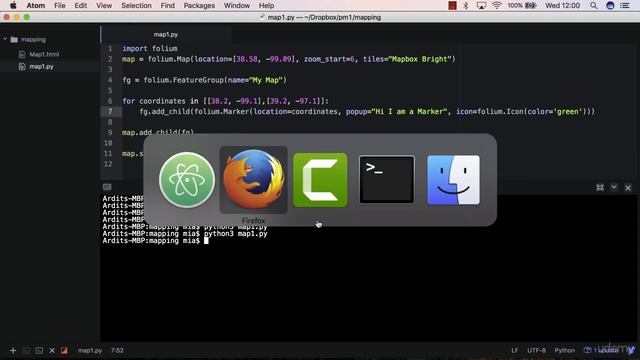Add a new terminal with the plus icon
640x360 pixels.
click(13, 350)
